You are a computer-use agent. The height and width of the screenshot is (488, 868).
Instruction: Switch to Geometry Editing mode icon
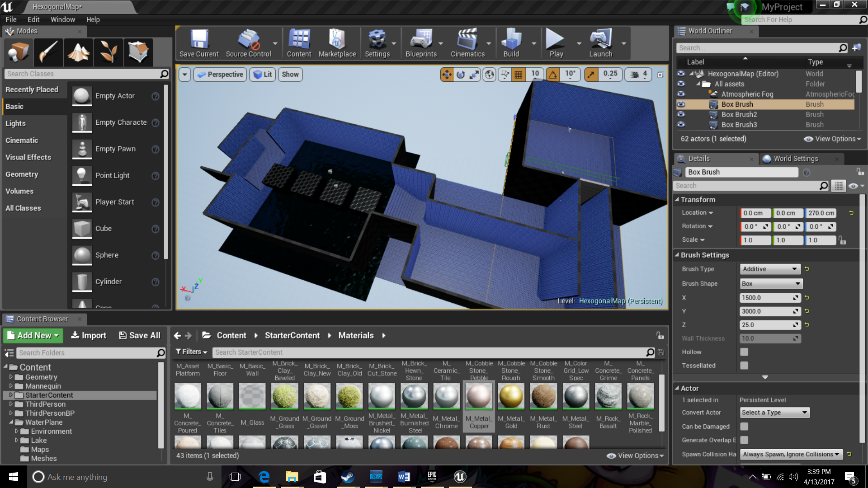tap(138, 52)
